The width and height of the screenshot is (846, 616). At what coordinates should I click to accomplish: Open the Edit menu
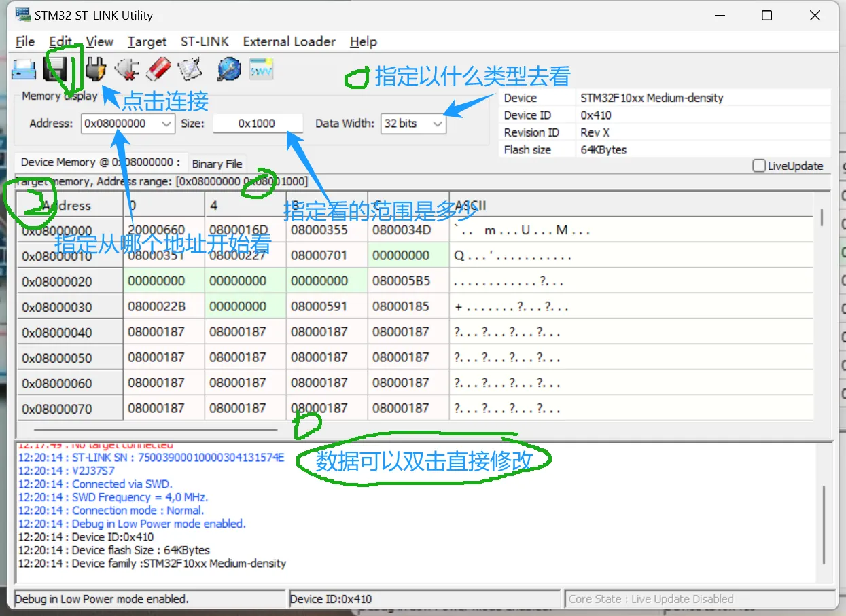point(60,41)
